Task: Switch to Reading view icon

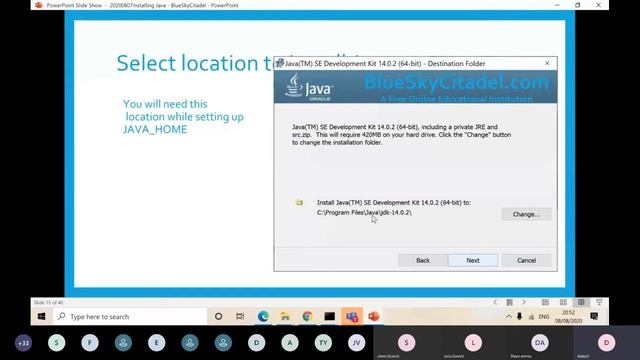Action: click(x=581, y=302)
